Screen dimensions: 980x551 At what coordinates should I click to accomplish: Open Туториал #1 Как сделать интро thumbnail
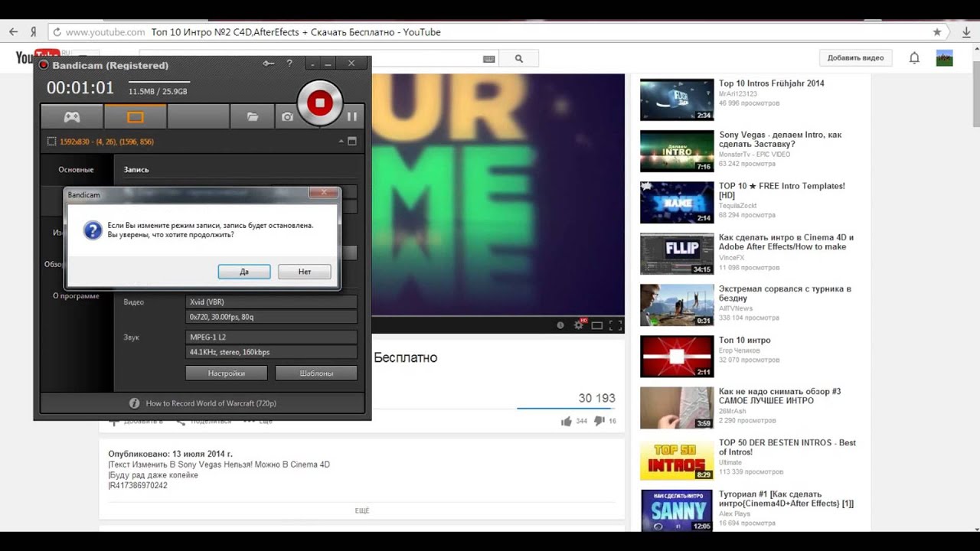(x=677, y=510)
